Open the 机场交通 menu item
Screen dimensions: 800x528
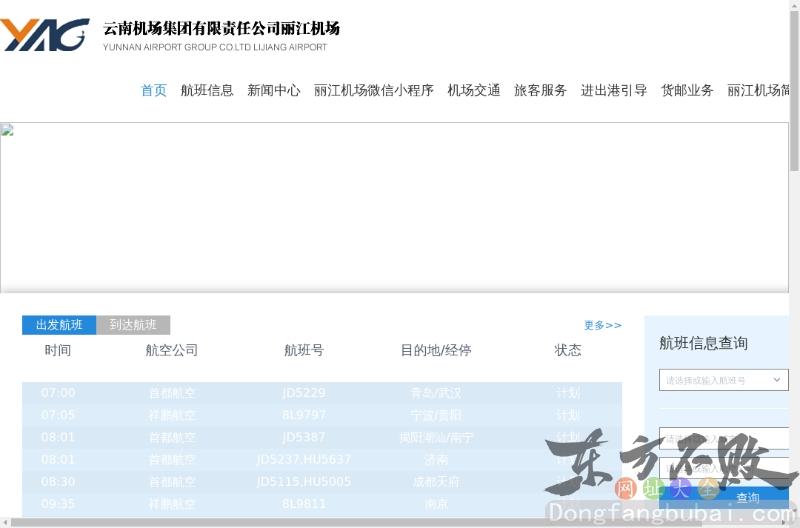pos(473,90)
